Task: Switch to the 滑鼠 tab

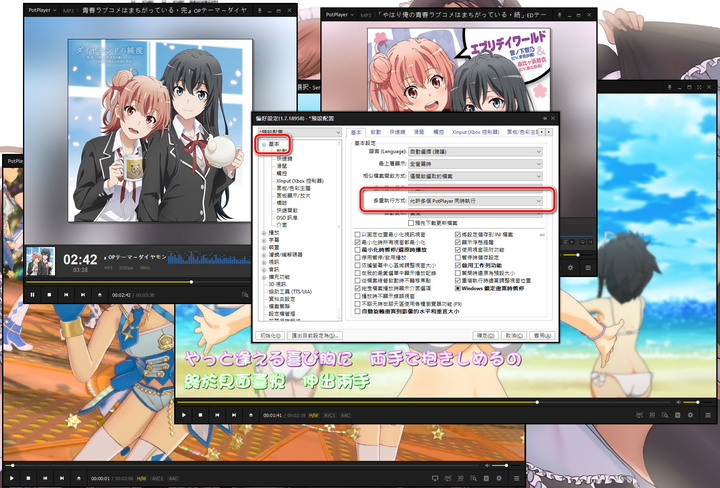Action: point(419,132)
